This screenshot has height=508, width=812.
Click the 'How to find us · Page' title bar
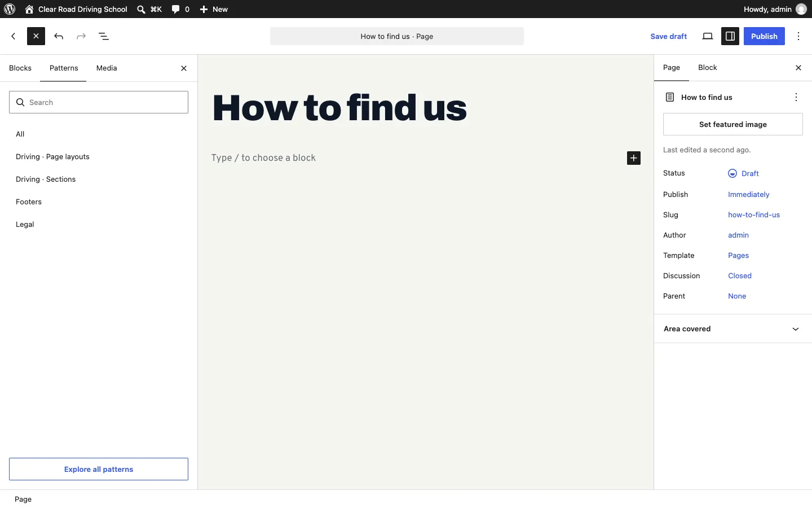pyautogui.click(x=397, y=36)
